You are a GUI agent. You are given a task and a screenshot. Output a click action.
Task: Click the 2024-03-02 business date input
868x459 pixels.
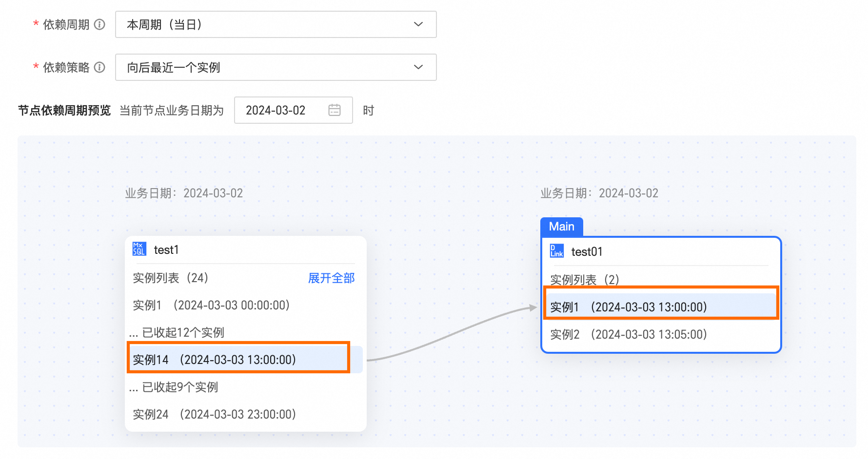click(x=276, y=110)
